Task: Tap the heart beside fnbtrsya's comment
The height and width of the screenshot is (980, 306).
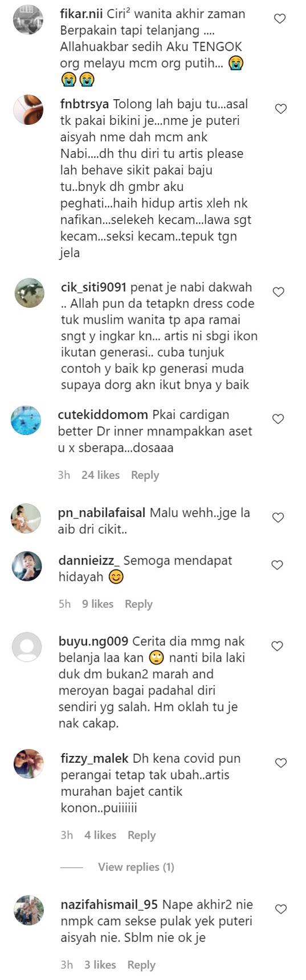Action: pos(280,109)
